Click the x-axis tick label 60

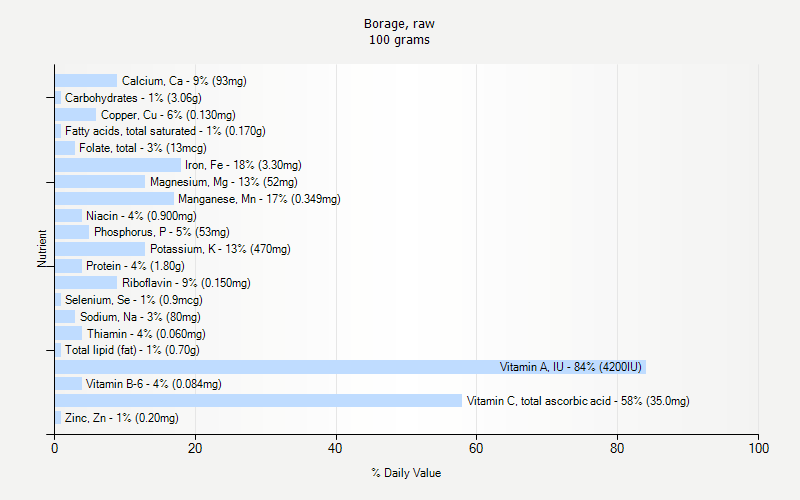[x=476, y=448]
